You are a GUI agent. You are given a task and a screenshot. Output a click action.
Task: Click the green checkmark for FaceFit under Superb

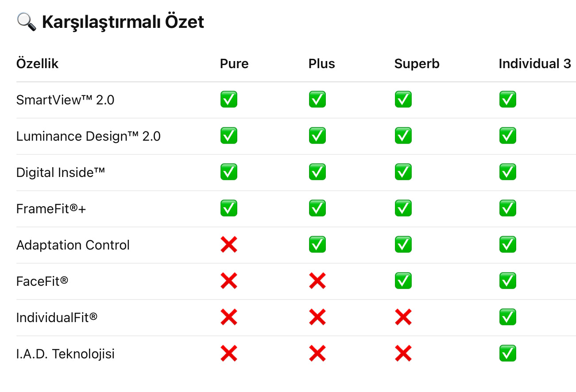(403, 281)
